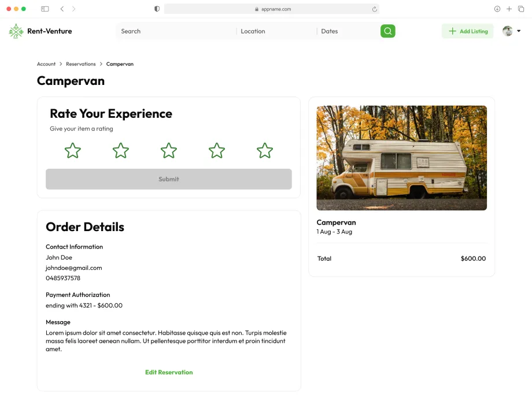Image resolution: width=532 pixels, height=416 pixels.
Task: Click the John Doe contact name
Action: [x=59, y=257]
